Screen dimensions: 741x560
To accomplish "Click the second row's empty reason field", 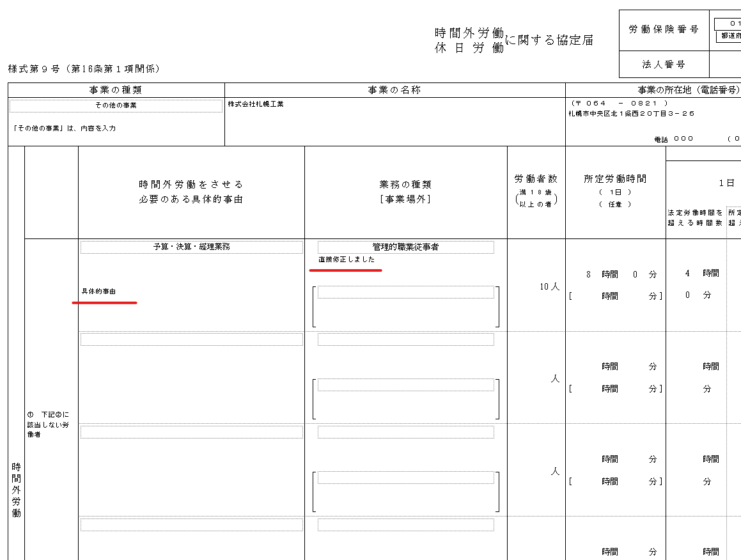I will tap(191, 340).
